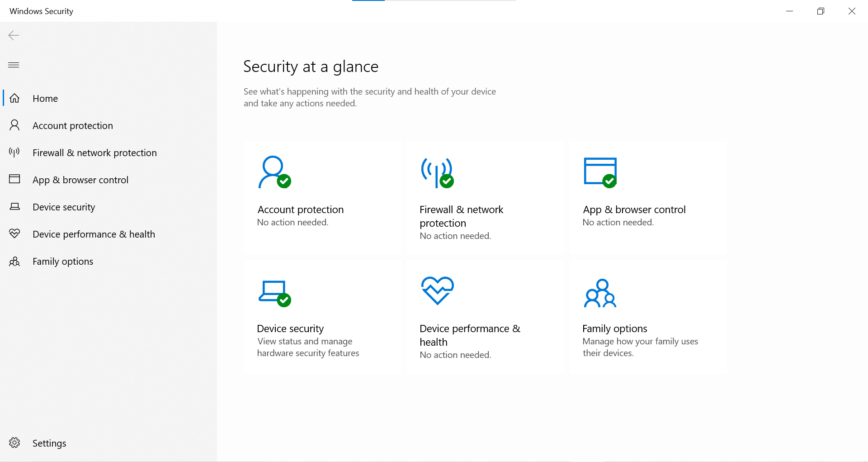Select App & browser control in sidebar
The height and width of the screenshot is (462, 868).
(108, 180)
